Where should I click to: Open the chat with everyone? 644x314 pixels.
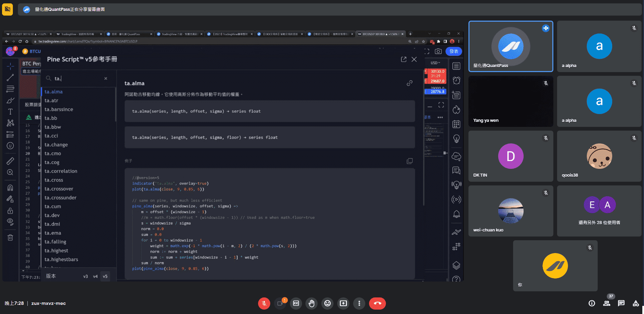(x=621, y=303)
